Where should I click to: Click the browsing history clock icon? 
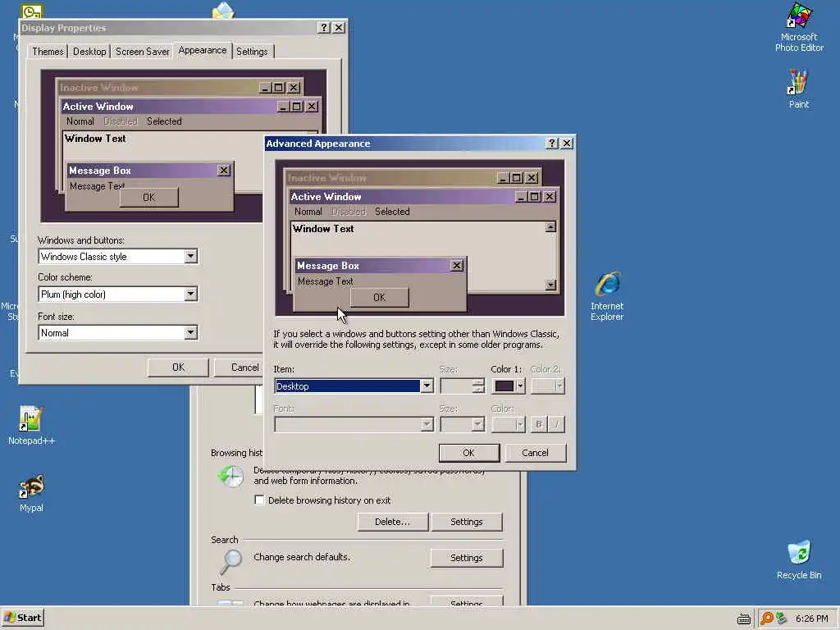[231, 477]
